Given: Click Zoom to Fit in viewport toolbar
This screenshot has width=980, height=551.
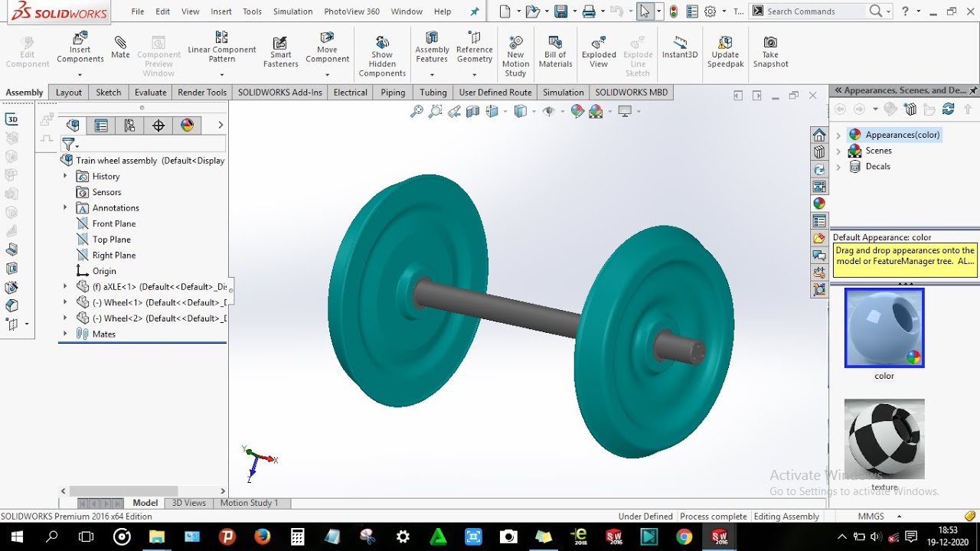Looking at the screenshot, I should coord(416,112).
